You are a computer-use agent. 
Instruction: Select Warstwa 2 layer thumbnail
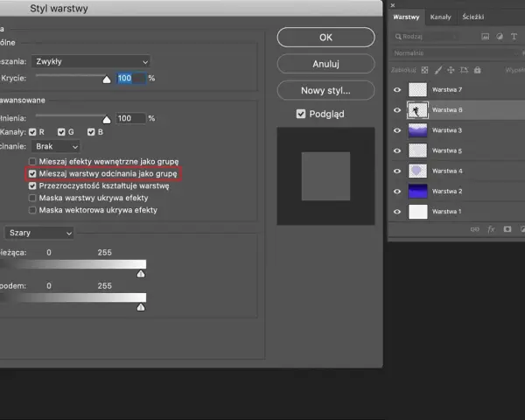click(418, 192)
